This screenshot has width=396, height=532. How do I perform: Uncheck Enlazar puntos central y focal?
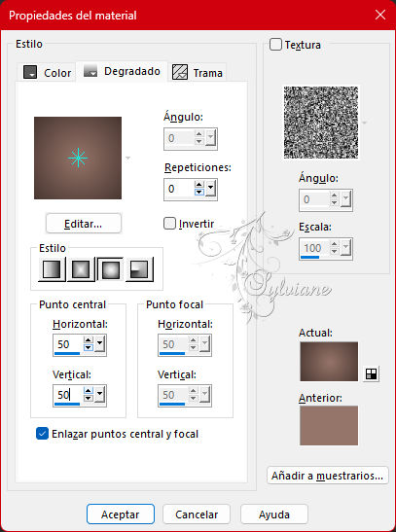[42, 433]
